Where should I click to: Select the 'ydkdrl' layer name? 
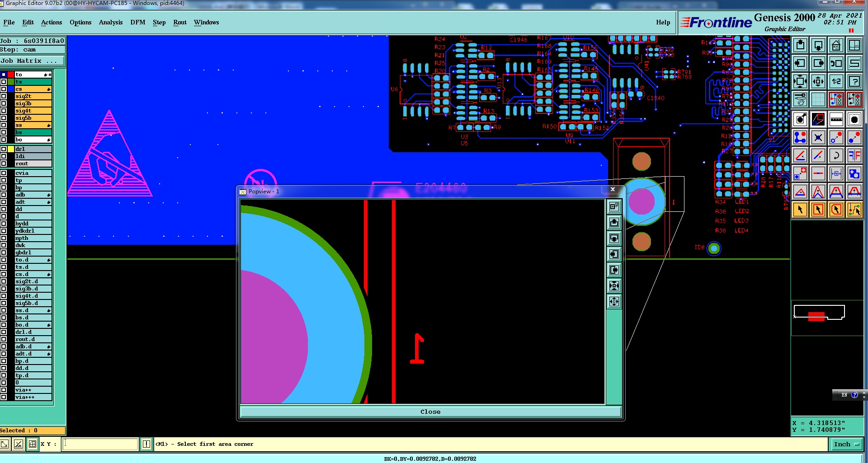[33, 231]
